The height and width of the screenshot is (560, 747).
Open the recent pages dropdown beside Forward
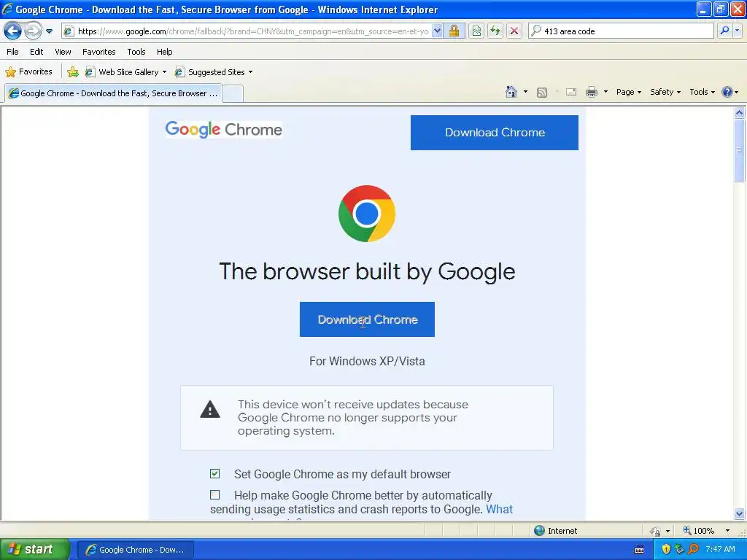tap(49, 31)
